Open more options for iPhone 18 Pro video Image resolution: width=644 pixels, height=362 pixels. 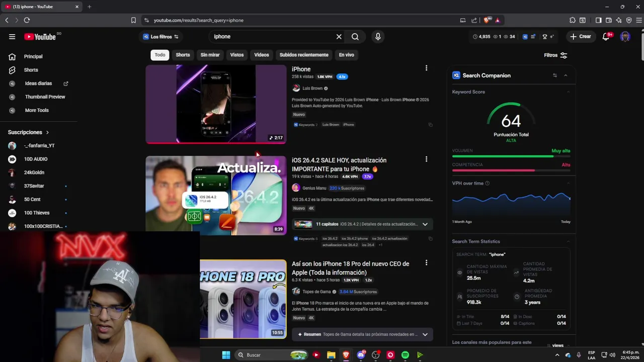[x=426, y=263]
